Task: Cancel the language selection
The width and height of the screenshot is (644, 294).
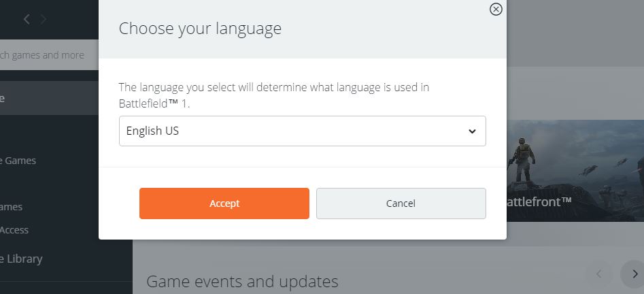Action: click(401, 203)
